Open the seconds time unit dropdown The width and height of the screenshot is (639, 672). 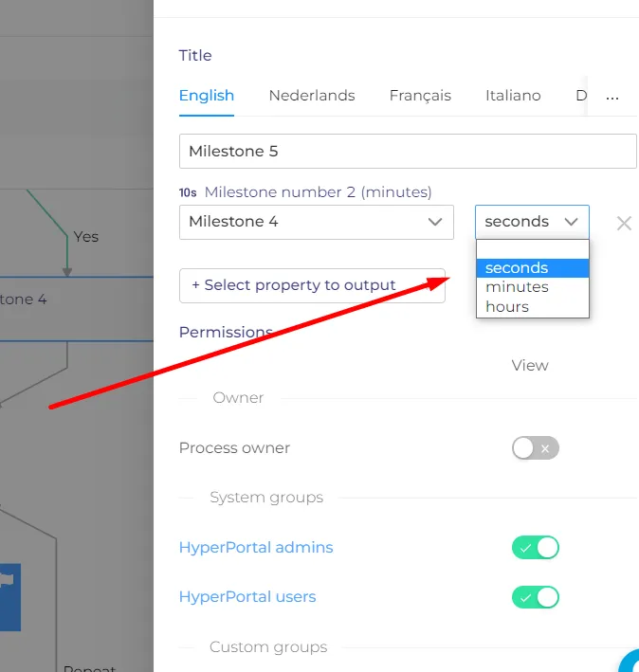tap(532, 222)
